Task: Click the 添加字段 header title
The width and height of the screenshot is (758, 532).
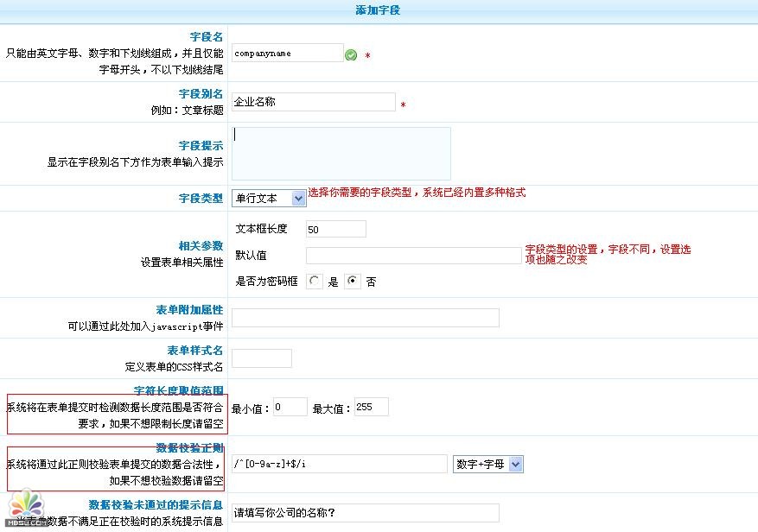Action: click(378, 10)
